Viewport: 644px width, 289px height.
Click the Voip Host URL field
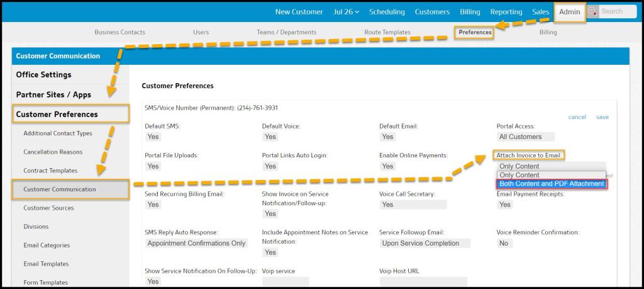(423, 281)
